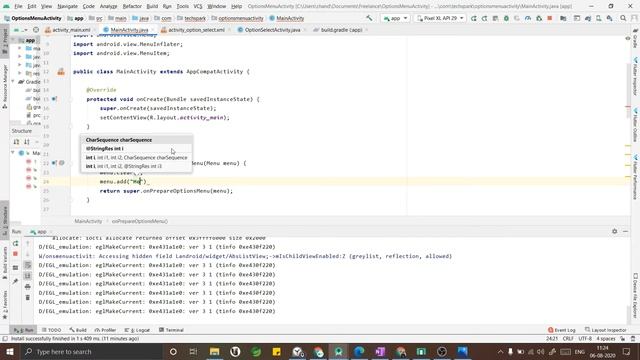The image size is (640, 360).
Task: Open the app run configuration dropdown
Action: coord(395,18)
